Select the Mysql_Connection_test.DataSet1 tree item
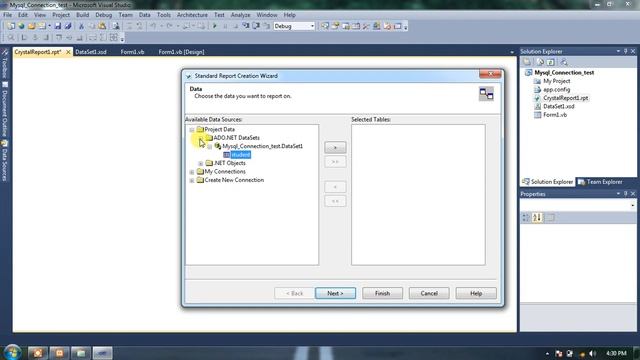Screen dimensions: 640x360 tap(262, 146)
